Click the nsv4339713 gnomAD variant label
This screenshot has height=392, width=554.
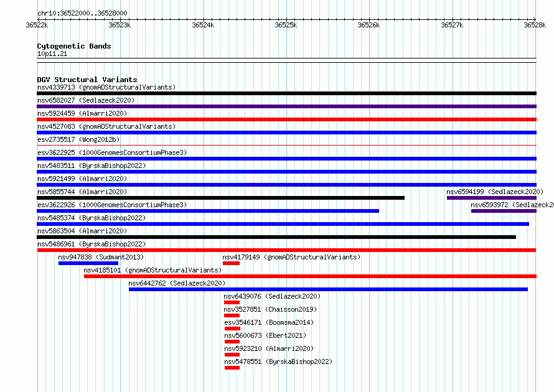point(106,87)
